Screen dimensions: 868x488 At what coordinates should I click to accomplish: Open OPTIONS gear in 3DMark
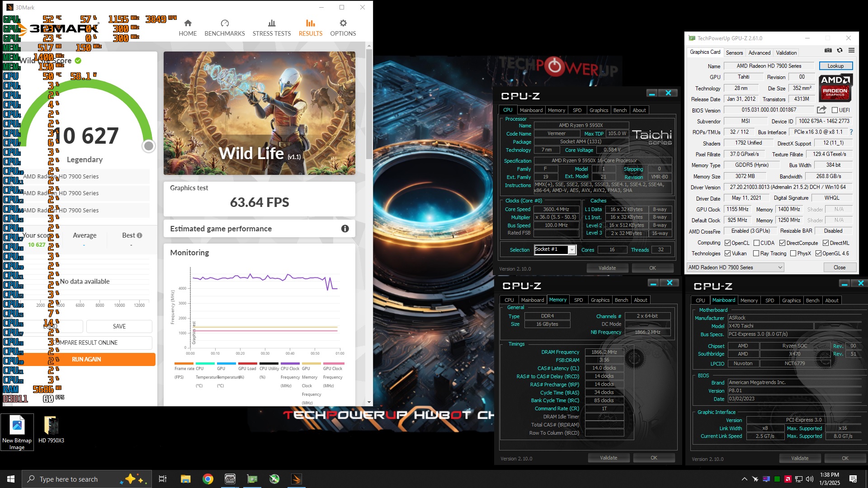point(343,28)
